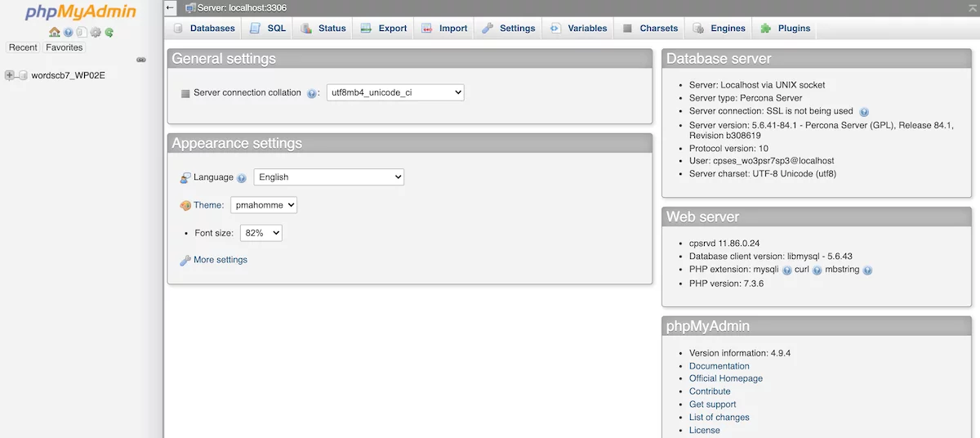The width and height of the screenshot is (980, 438).
Task: Click 'Server charset: UTF-8 Unicode (utf8)' text
Action: 763,174
